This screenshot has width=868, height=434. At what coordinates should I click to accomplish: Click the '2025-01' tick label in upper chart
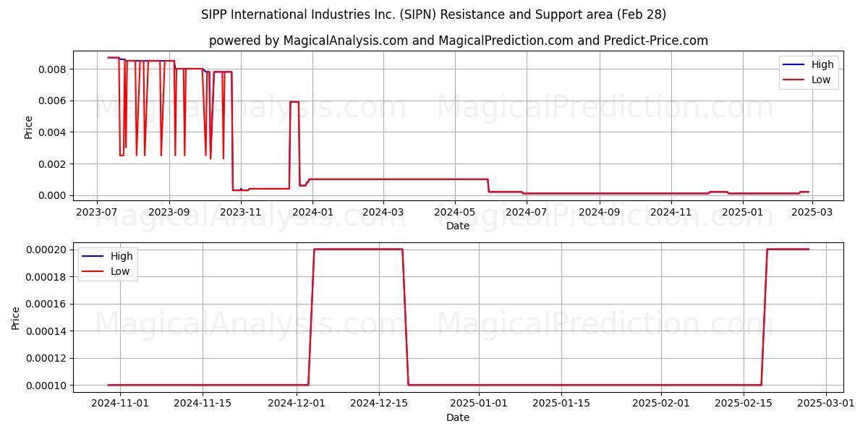[x=742, y=212]
